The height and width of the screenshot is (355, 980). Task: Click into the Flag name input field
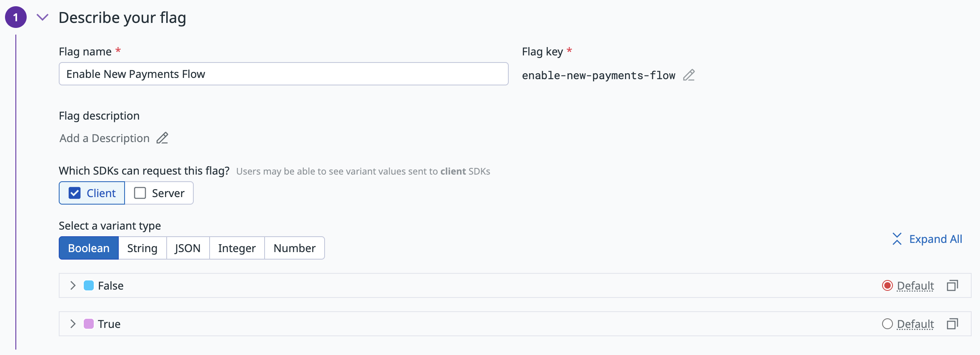coord(283,74)
